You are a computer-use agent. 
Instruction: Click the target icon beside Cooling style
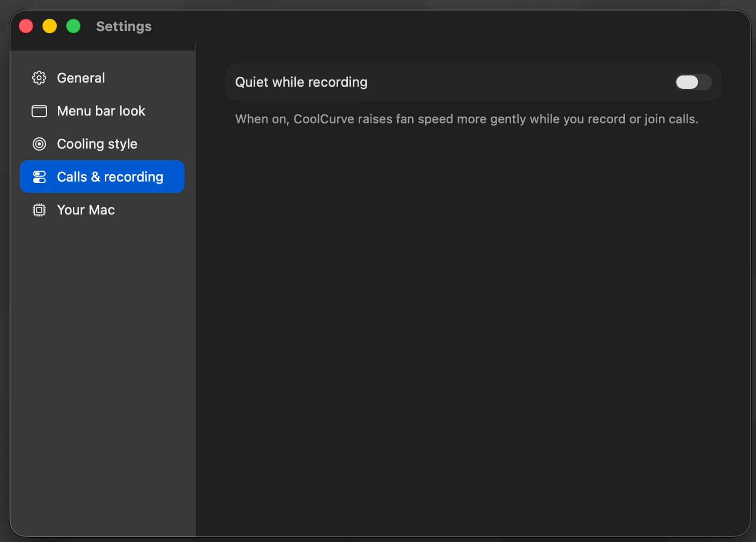coord(39,144)
